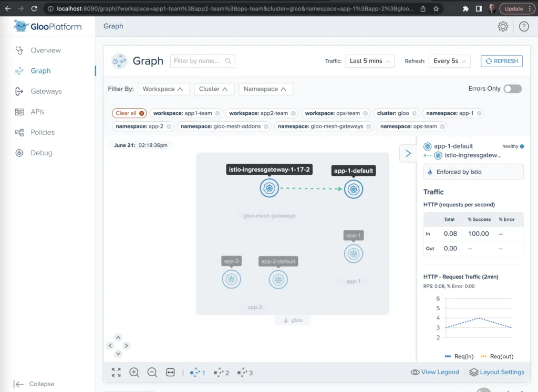Select Graph in the sidebar

pos(40,71)
